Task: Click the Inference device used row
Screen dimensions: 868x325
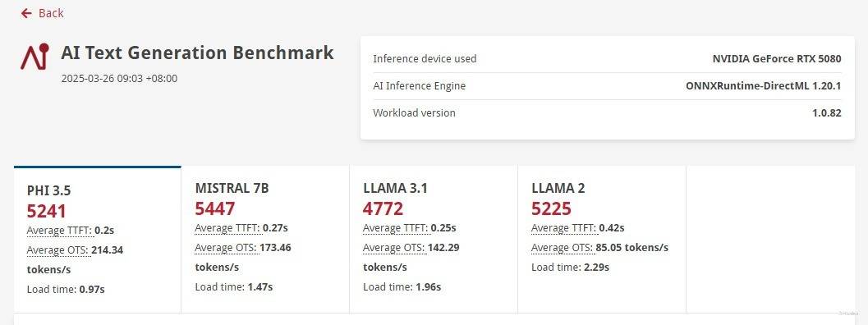Action: 607,59
